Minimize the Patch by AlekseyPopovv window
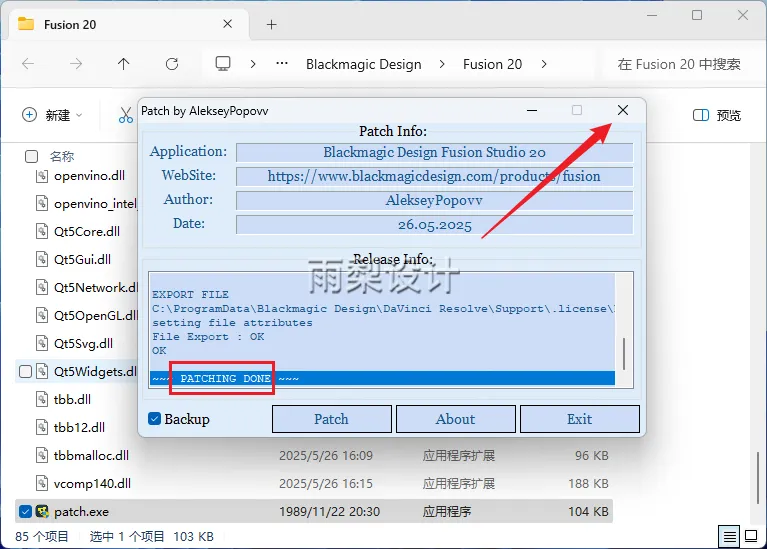Screen dimensions: 767x549 [532, 111]
